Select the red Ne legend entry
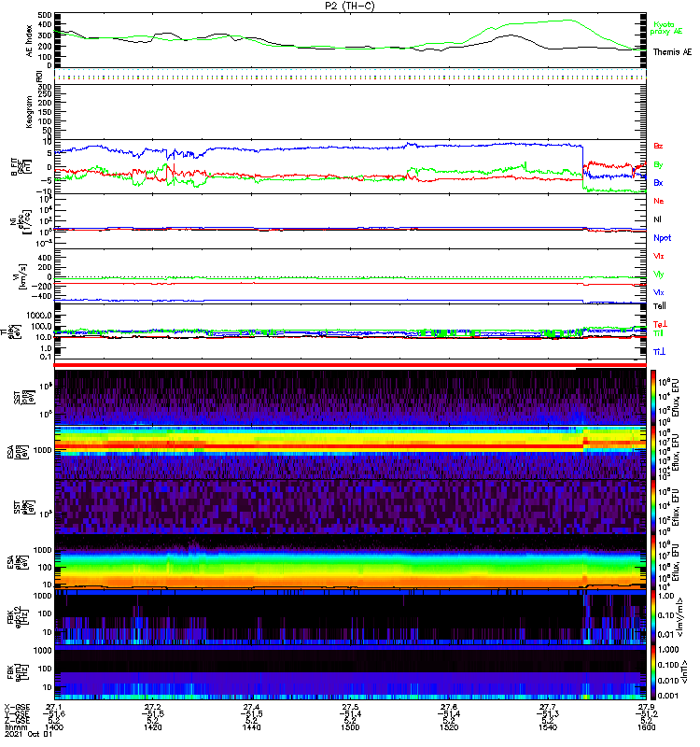700x747 pixels. click(x=659, y=201)
